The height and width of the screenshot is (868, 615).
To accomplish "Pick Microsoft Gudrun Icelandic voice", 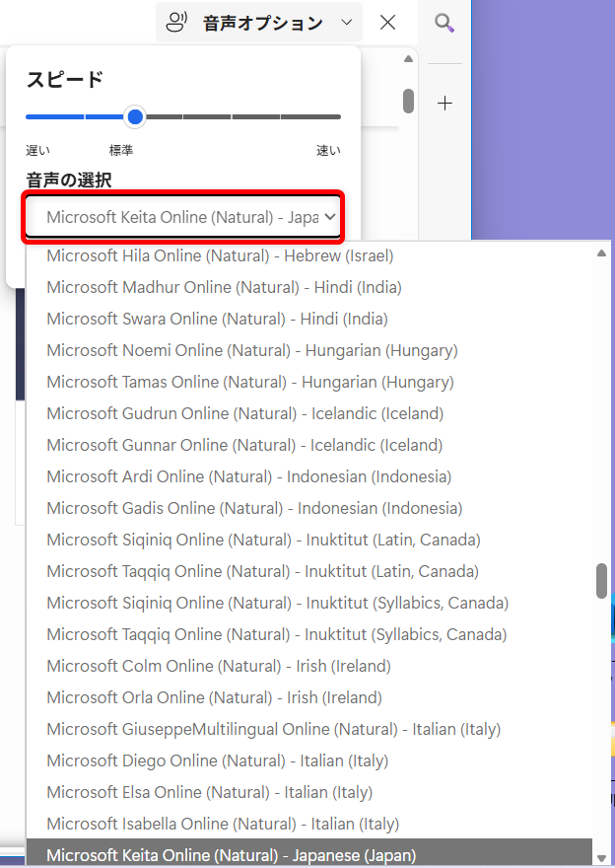I will [x=308, y=413].
